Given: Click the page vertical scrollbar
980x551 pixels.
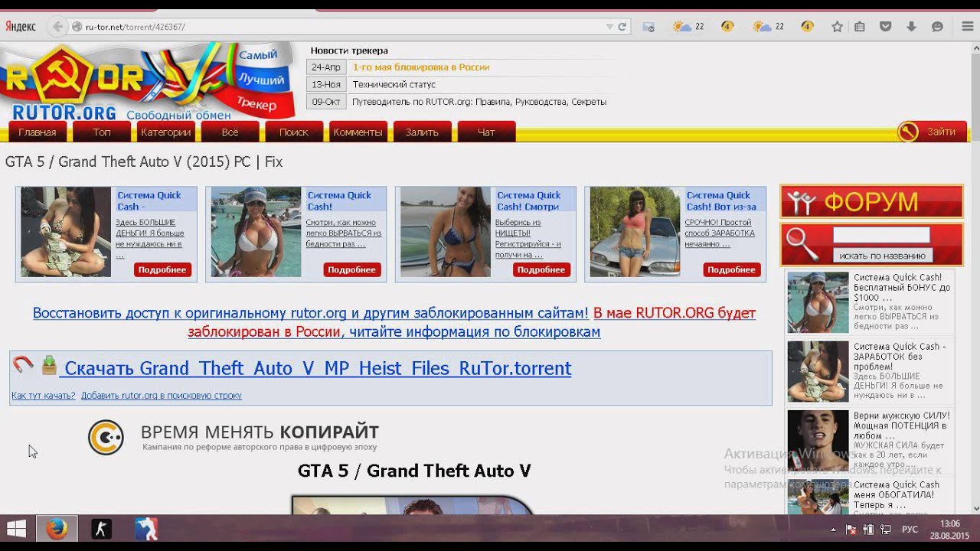Looking at the screenshot, I should pos(975,279).
